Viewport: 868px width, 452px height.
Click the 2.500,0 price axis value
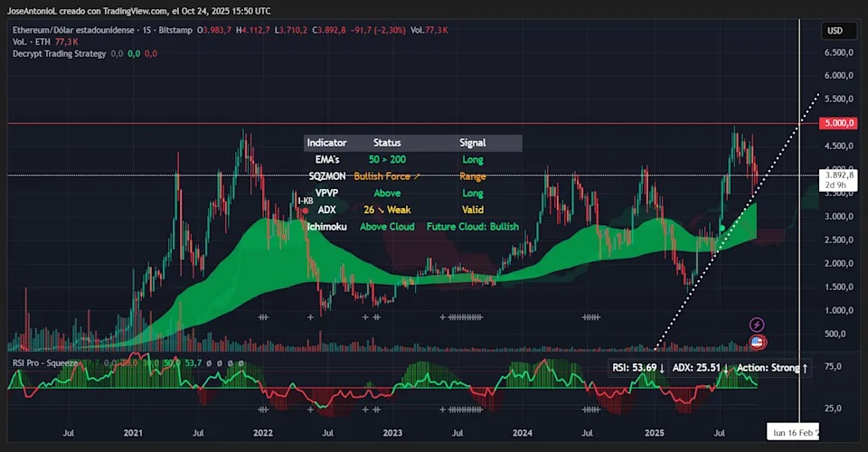coord(839,240)
